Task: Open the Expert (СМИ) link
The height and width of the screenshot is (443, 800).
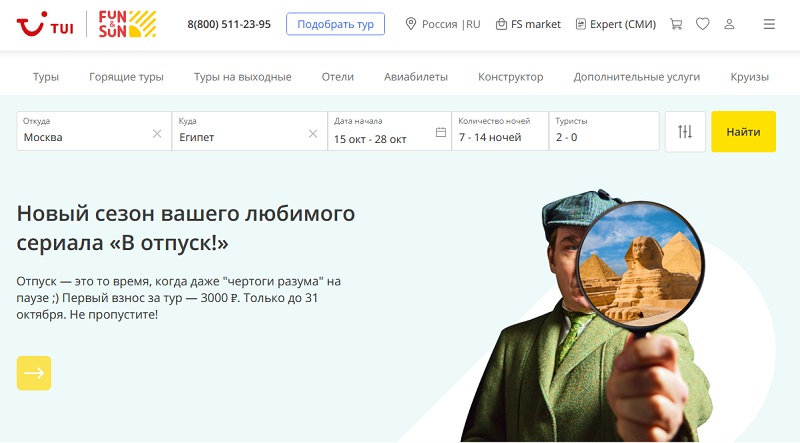Action: 616,24
